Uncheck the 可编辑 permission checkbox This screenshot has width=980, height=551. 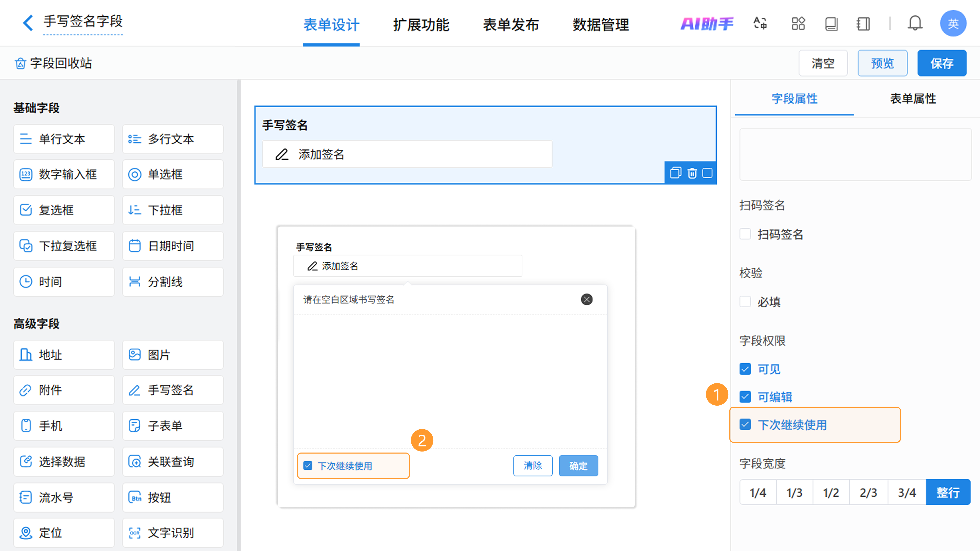pyautogui.click(x=745, y=397)
